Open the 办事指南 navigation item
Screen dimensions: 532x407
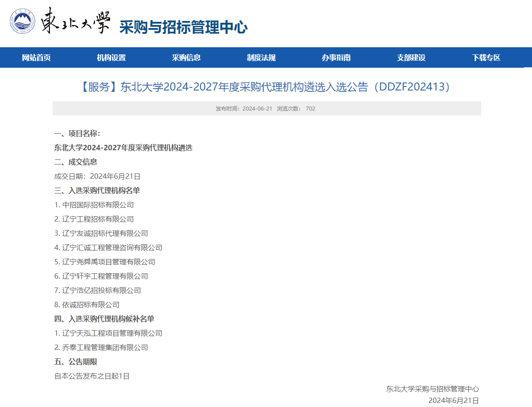[x=336, y=58]
